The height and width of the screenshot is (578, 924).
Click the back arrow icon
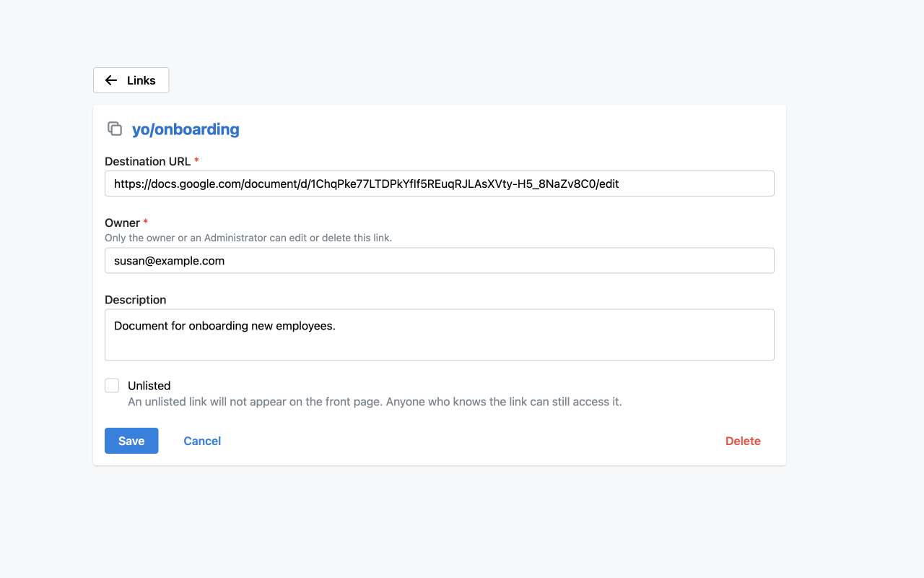pos(111,80)
